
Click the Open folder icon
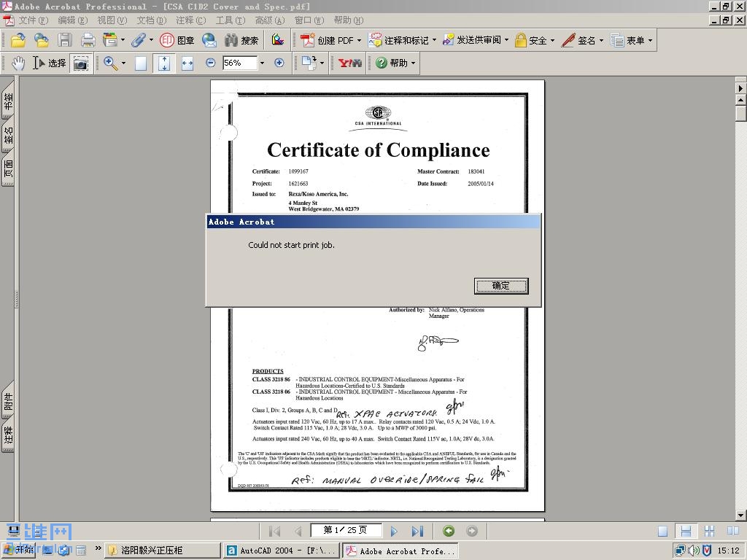coord(18,41)
